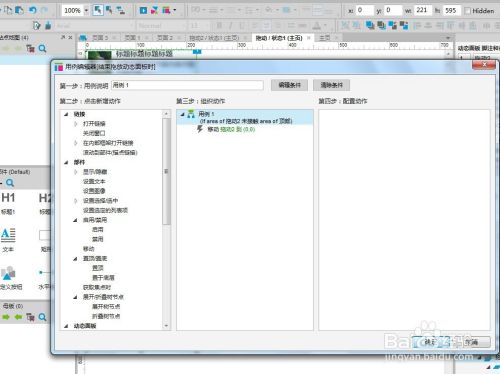
Task: Click the bring forward icon
Action: tap(393, 25)
